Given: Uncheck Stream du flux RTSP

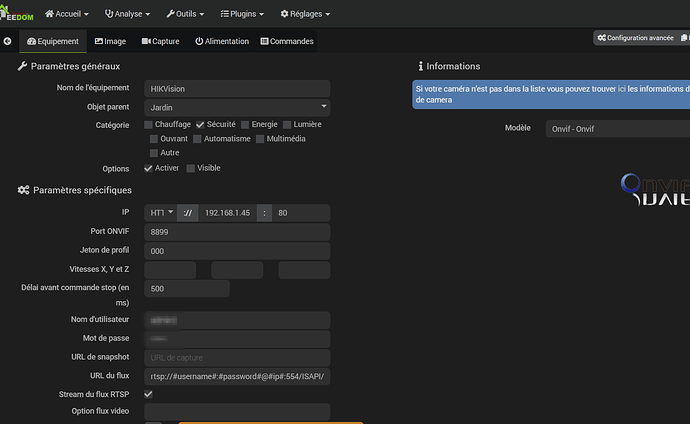Looking at the screenshot, I should 148,394.
